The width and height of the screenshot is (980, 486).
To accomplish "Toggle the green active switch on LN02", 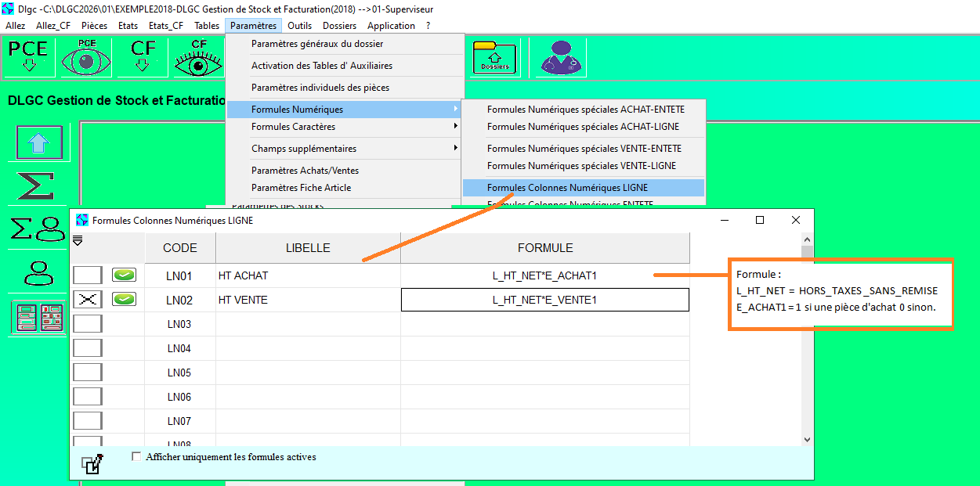I will (124, 299).
